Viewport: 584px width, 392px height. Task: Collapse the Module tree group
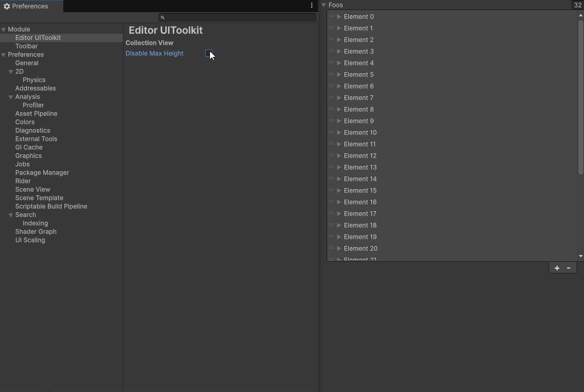tap(4, 30)
